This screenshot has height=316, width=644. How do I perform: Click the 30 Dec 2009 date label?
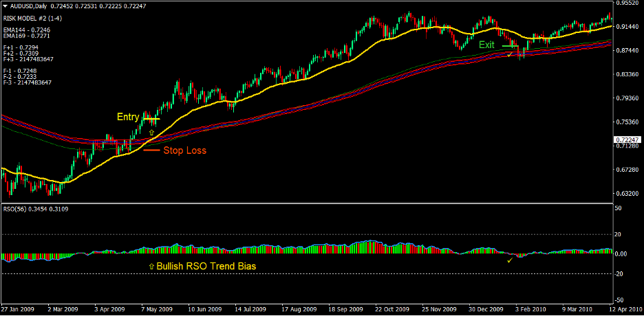pyautogui.click(x=486, y=309)
